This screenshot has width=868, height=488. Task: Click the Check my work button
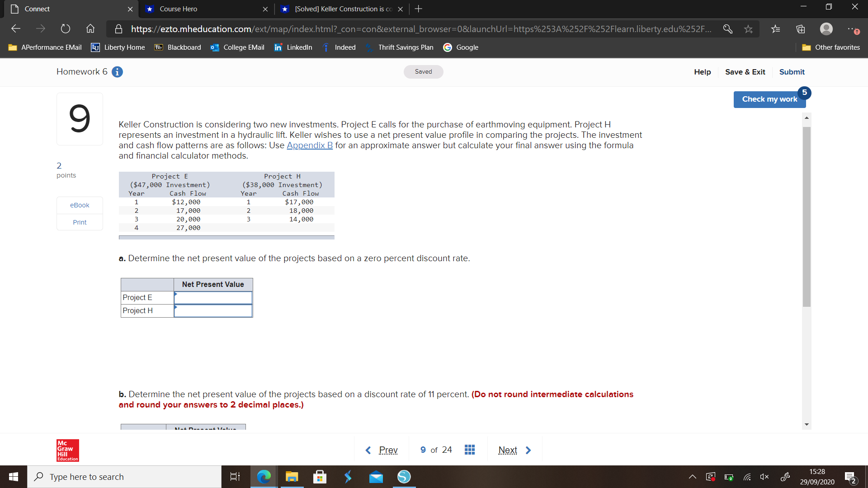click(x=769, y=99)
